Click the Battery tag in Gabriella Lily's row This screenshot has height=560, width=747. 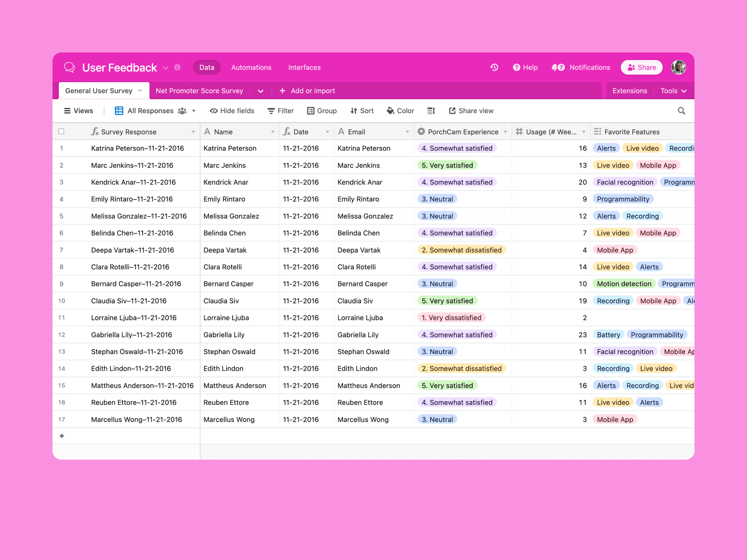(x=608, y=335)
